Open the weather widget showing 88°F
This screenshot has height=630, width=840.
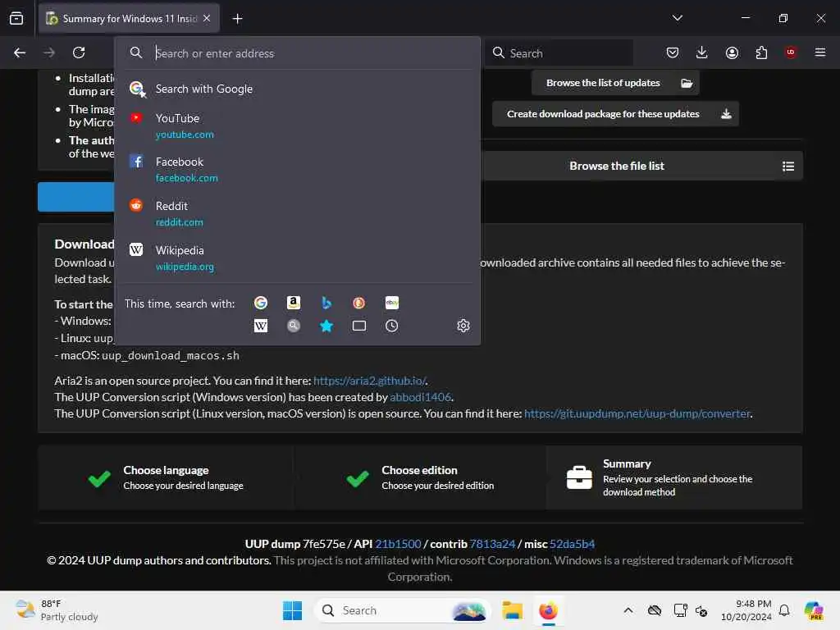pos(57,610)
